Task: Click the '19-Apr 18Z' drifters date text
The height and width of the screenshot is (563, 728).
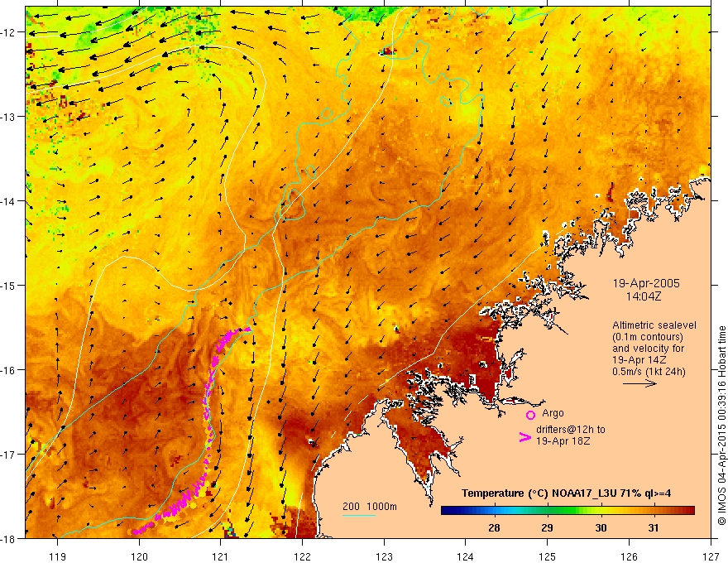Action: pos(563,441)
